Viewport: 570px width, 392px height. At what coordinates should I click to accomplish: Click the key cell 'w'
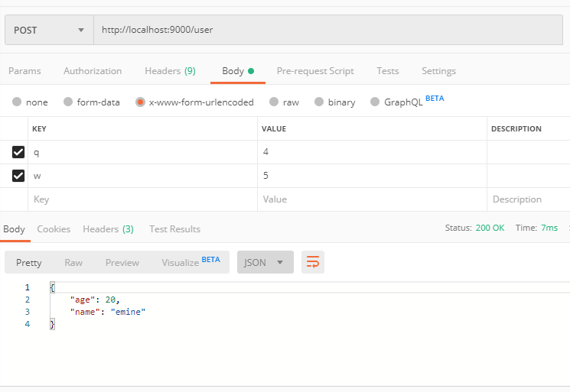(142, 176)
